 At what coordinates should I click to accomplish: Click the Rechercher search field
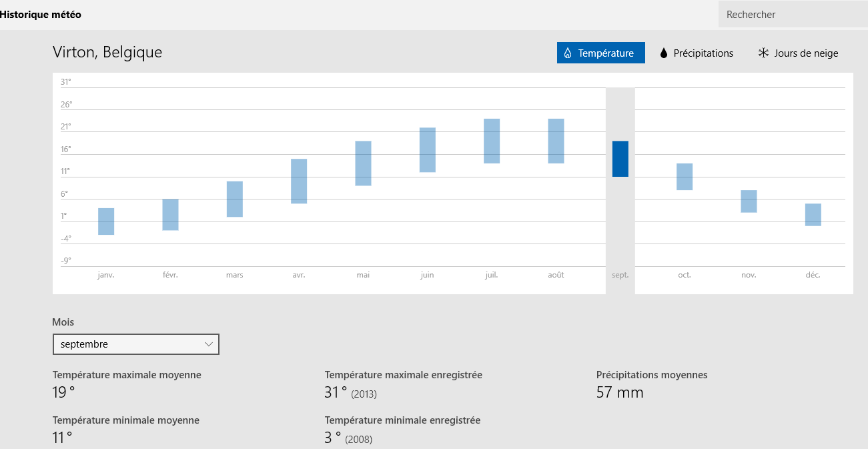[793, 14]
